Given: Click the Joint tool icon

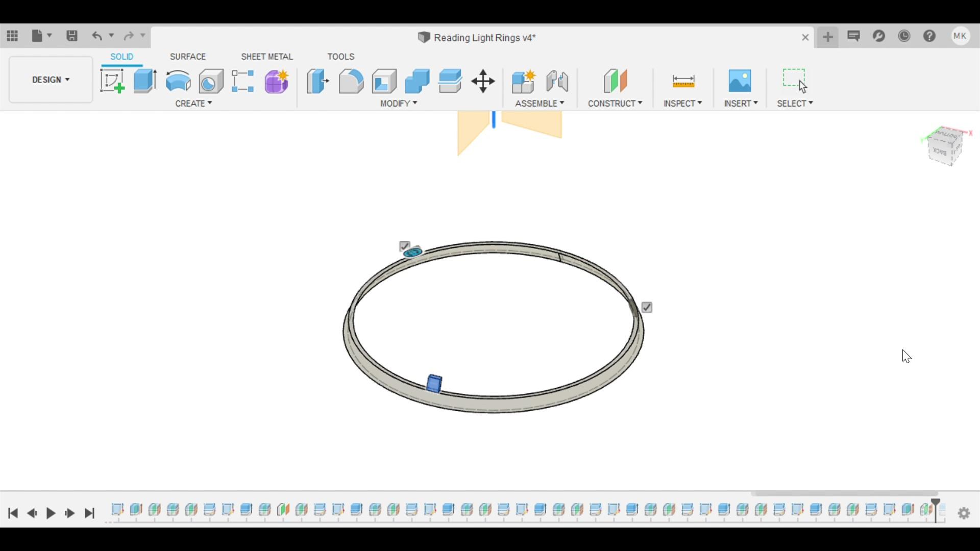Looking at the screenshot, I should click(557, 81).
